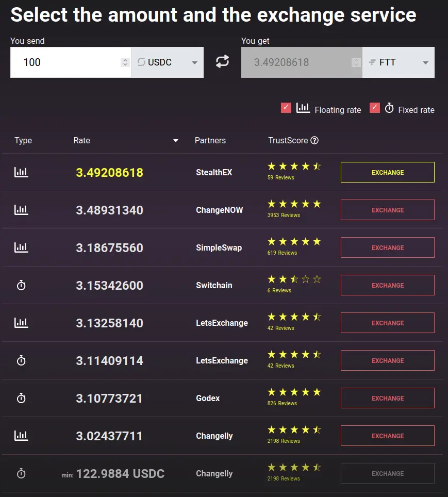This screenshot has width=448, height=497.
Task: Click EXCHANGE button for ChangeNOW
Action: (x=388, y=210)
